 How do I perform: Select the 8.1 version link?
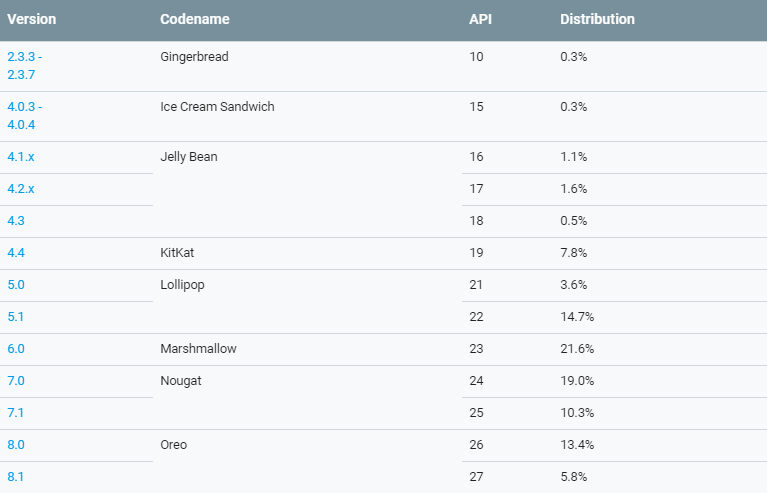click(x=16, y=477)
